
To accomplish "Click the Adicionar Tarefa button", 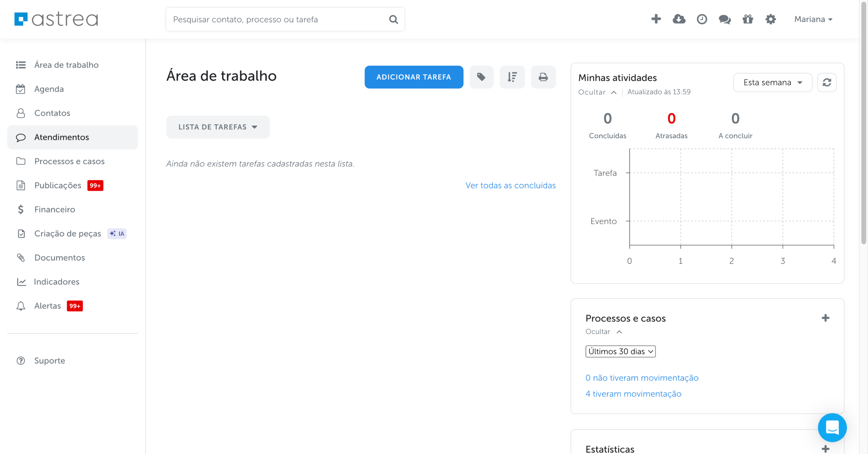I will (x=414, y=77).
